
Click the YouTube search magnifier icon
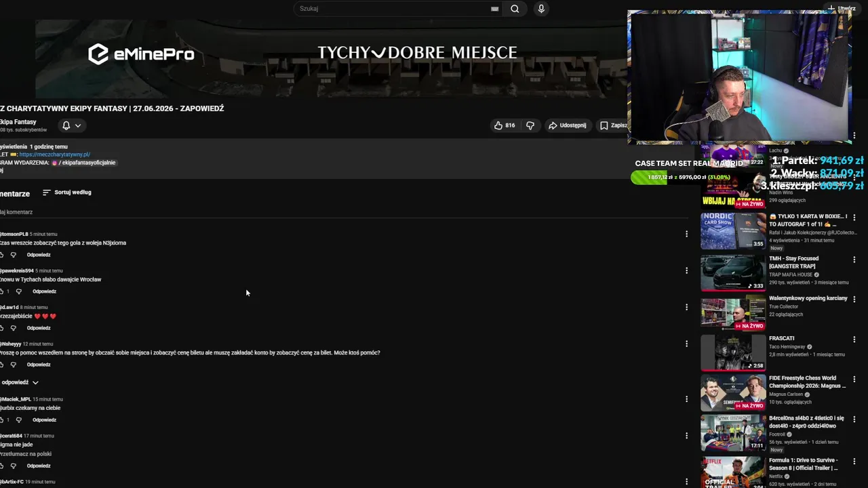point(515,9)
